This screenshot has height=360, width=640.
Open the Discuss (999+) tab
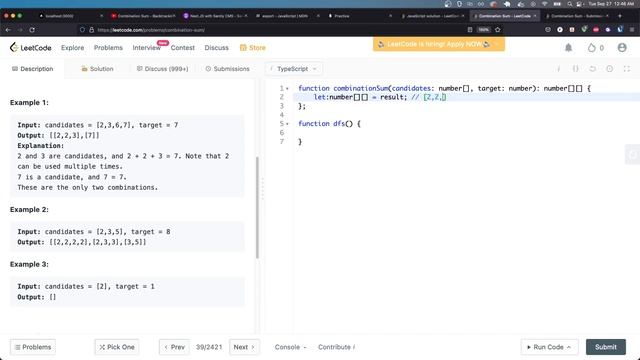(162, 69)
